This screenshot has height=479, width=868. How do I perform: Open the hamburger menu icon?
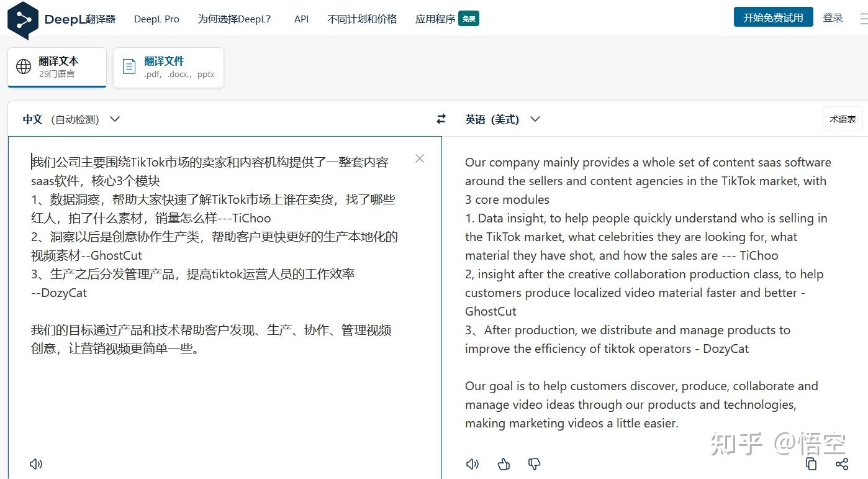(x=863, y=17)
